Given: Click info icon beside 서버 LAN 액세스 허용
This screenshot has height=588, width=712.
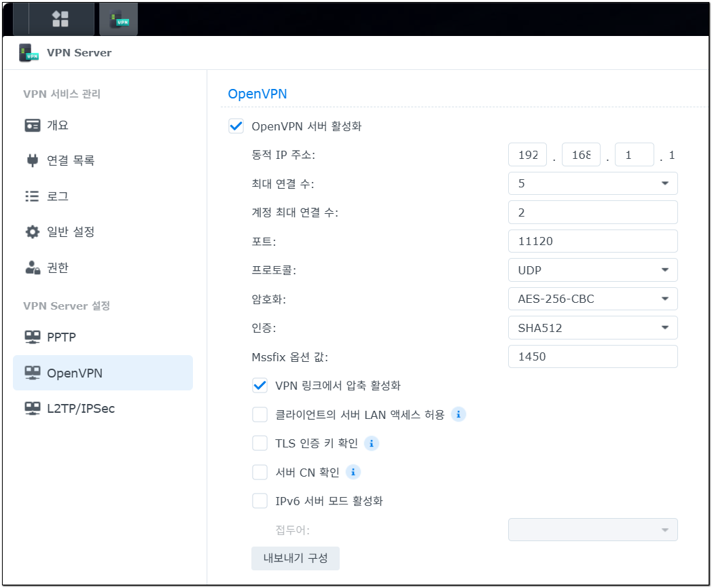Looking at the screenshot, I should 459,414.
